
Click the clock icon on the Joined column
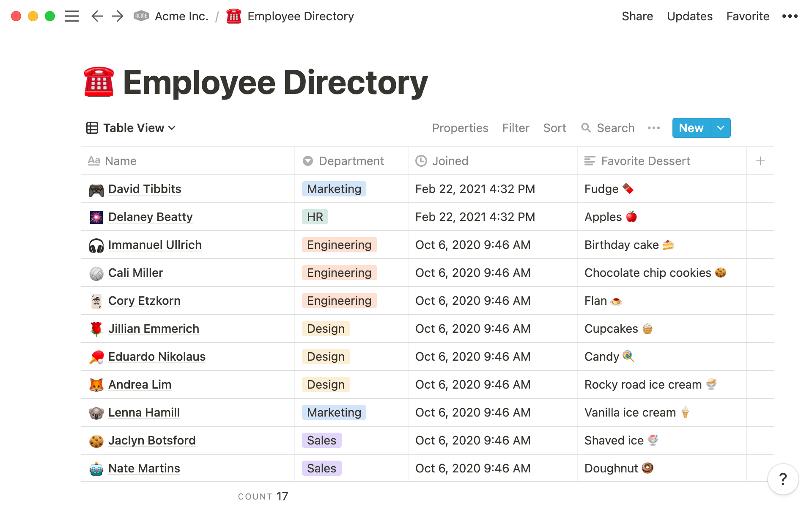point(421,161)
